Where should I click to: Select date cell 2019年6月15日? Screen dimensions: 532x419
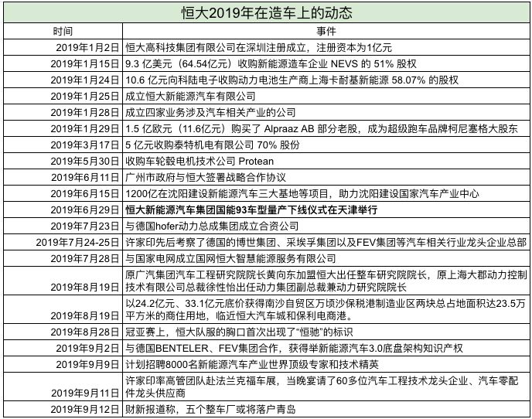(x=63, y=194)
